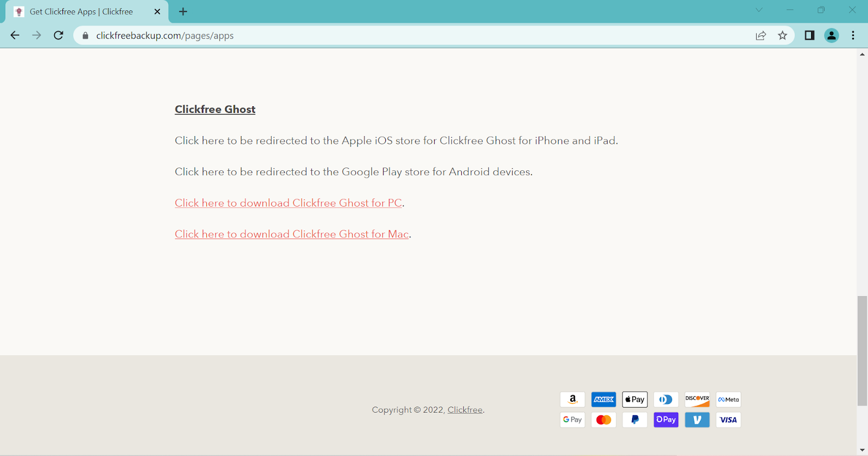The height and width of the screenshot is (456, 868).
Task: Click the Venmo payment icon
Action: (697, 420)
